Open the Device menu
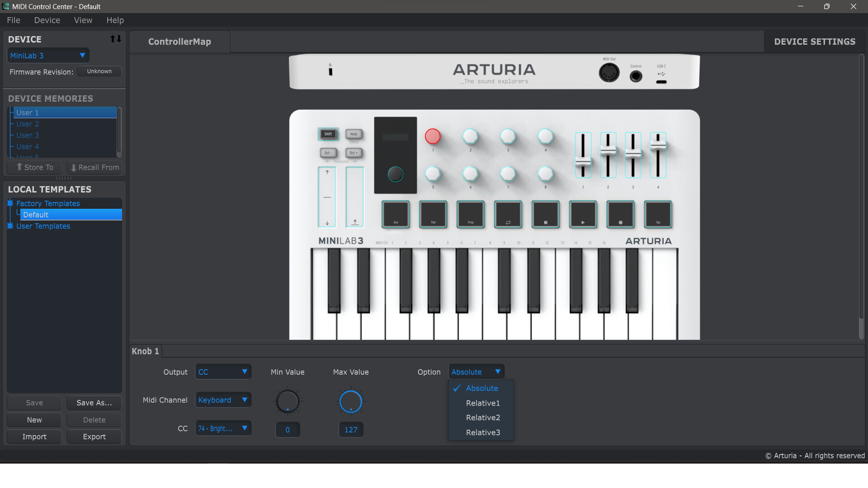 click(47, 20)
